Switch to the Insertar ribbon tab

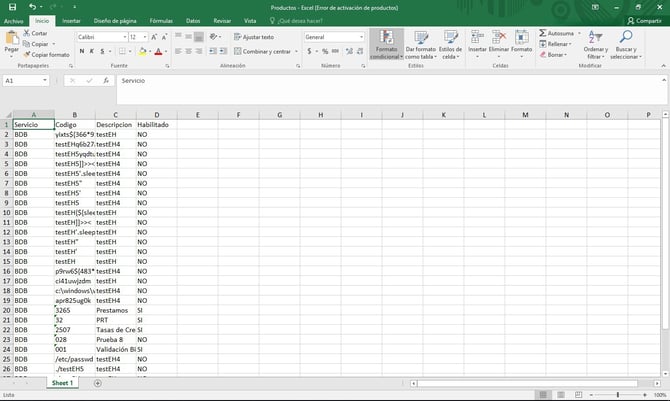71,20
